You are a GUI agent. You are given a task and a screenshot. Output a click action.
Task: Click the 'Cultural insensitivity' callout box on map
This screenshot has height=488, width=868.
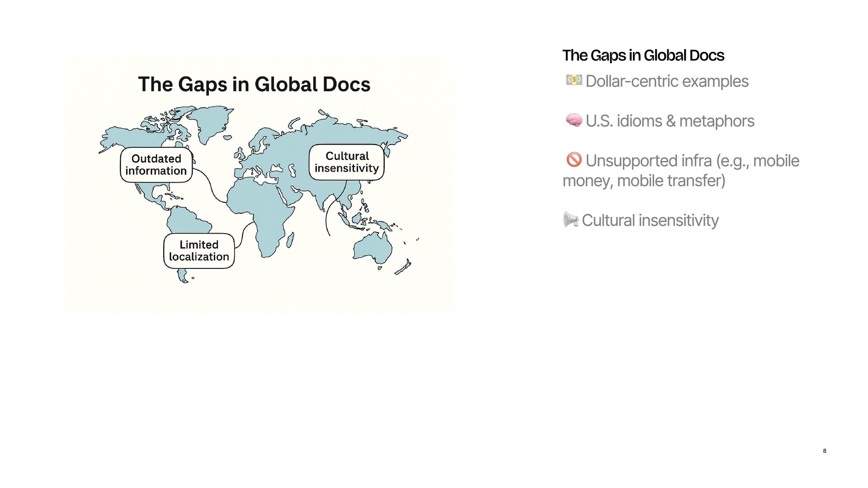click(x=347, y=162)
